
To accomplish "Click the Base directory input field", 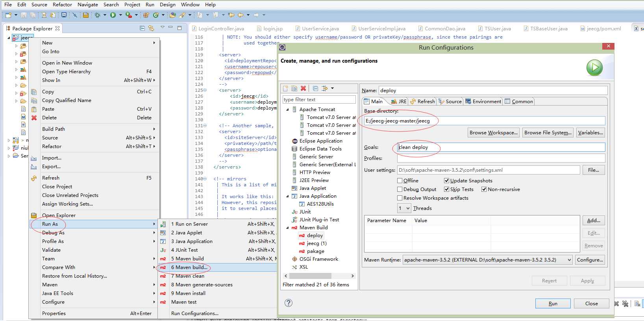I will coord(484,121).
